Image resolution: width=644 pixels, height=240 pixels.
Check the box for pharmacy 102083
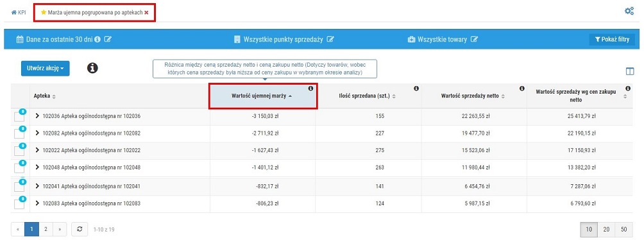[19, 204]
